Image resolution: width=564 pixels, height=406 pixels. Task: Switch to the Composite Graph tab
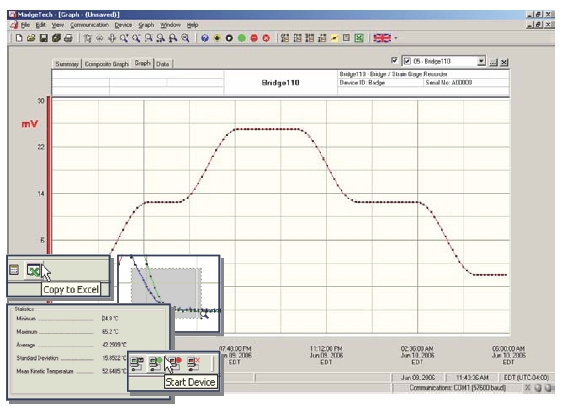[x=106, y=64]
